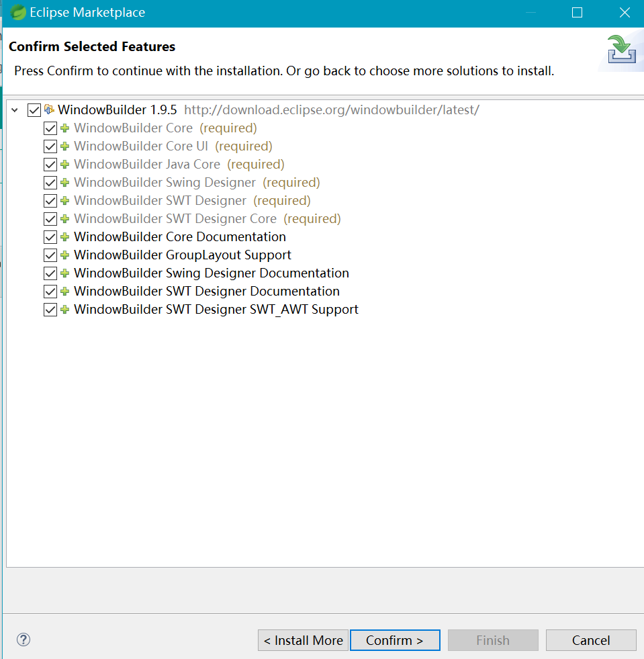Click the WindowBuilder 1.9.5 solution icon
This screenshot has height=659, width=644.
[x=49, y=109]
